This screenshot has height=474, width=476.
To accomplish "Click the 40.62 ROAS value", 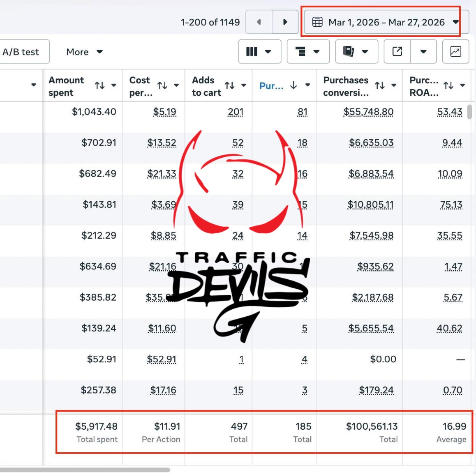I will click(x=449, y=329).
